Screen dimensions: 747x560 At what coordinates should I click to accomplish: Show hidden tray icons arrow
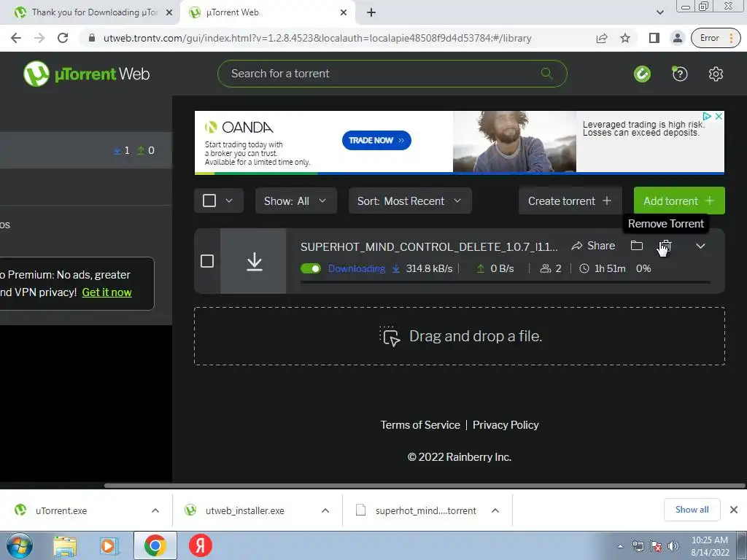(620, 547)
